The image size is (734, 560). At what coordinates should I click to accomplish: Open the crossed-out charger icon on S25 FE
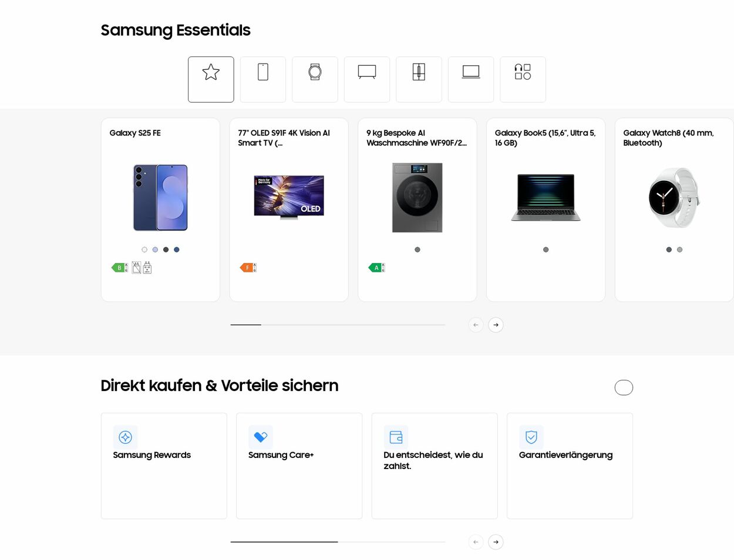136,268
